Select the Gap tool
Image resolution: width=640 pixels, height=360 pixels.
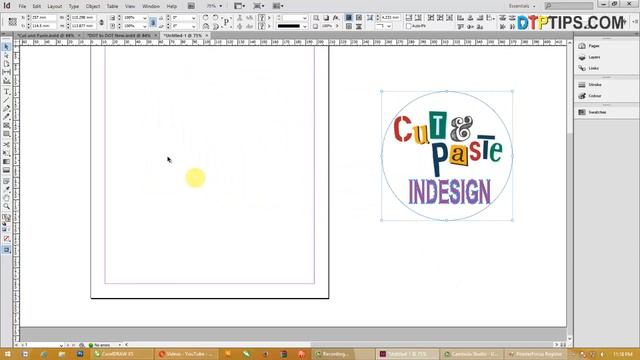point(6,72)
